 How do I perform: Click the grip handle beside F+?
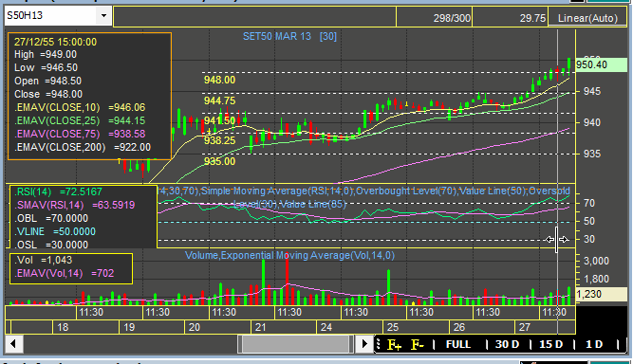[x=379, y=344]
